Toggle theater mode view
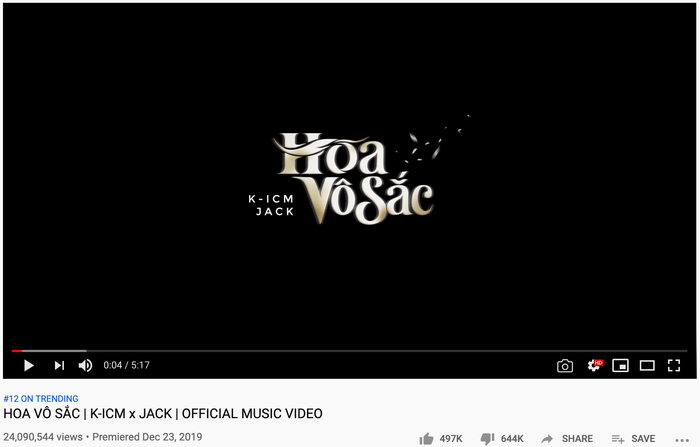Image resolution: width=700 pixels, height=447 pixels. (647, 366)
